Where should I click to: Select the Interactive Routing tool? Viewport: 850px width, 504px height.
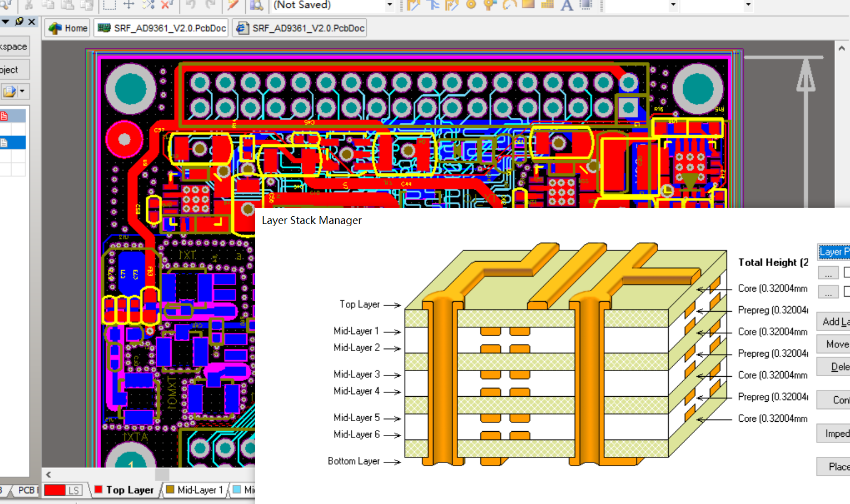tap(413, 5)
